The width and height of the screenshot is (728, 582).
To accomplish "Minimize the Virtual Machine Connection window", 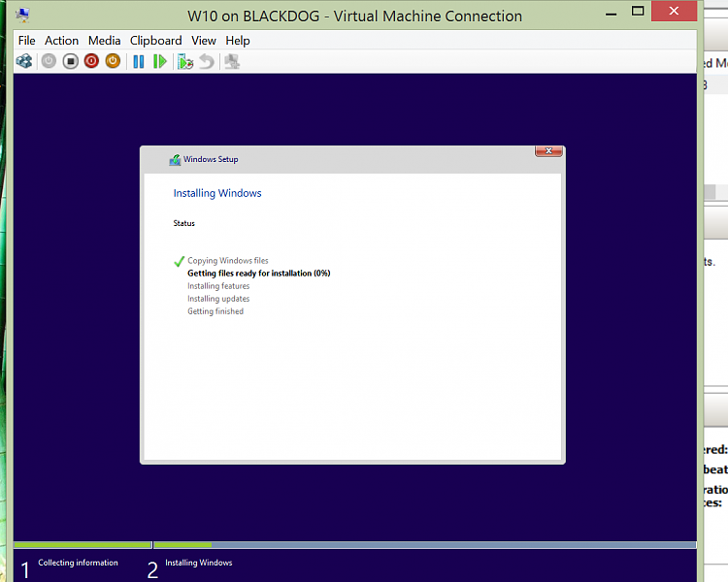I will point(611,14).
